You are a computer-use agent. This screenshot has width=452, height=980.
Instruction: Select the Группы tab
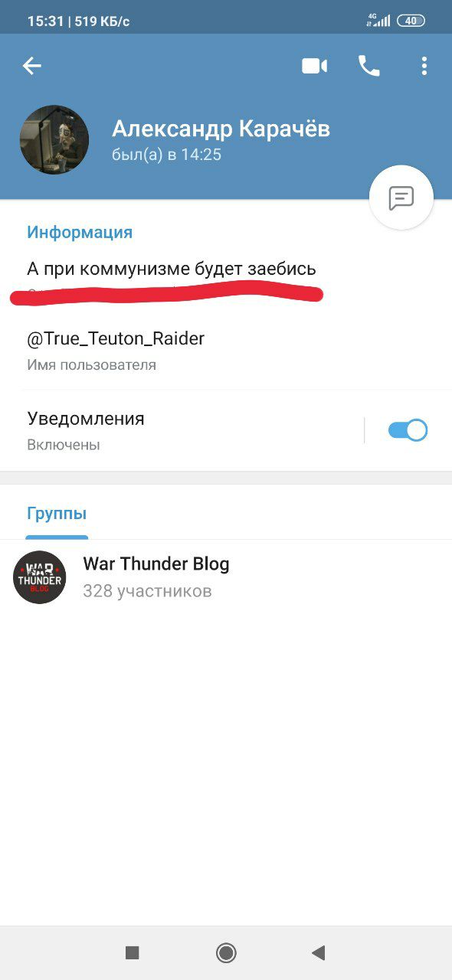pos(57,514)
